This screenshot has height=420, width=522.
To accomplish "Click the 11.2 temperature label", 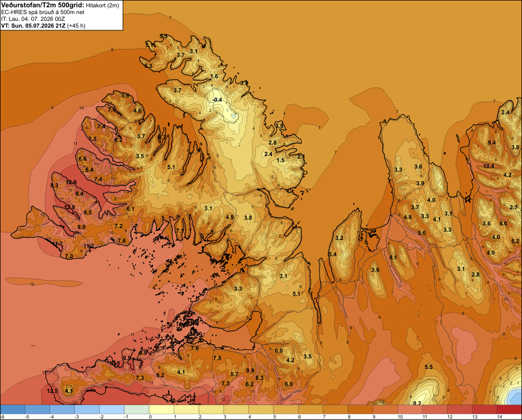I will coord(89,246).
